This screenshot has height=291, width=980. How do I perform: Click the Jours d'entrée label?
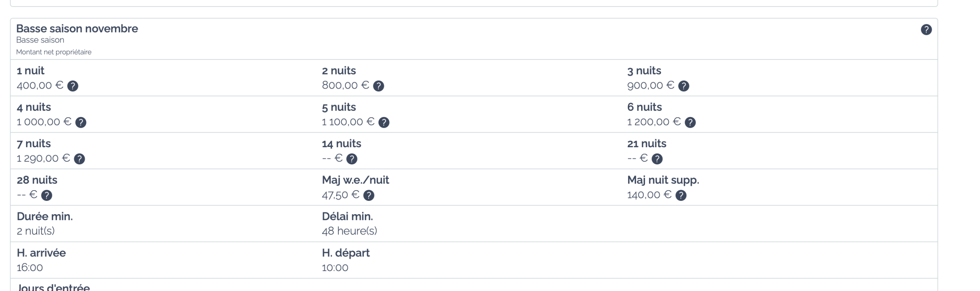(54, 287)
